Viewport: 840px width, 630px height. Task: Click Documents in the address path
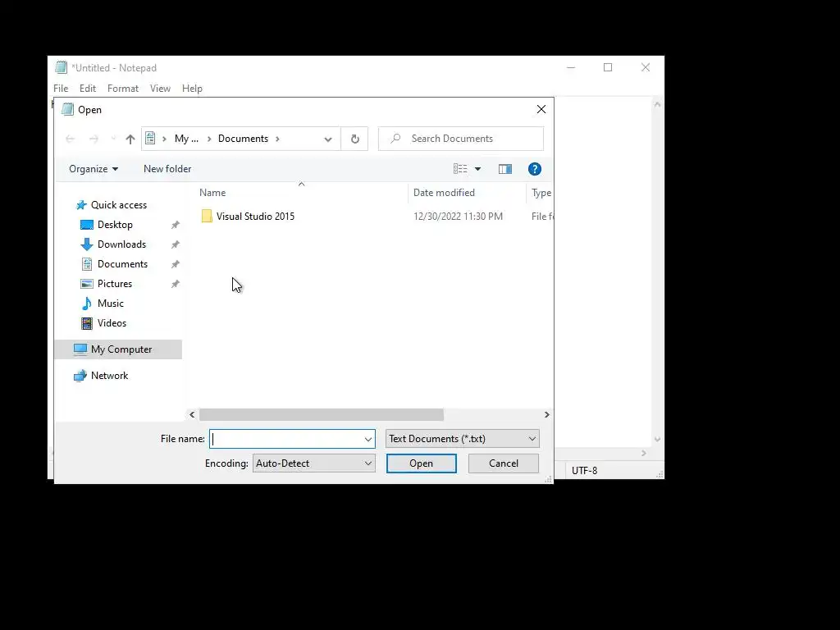(243, 139)
